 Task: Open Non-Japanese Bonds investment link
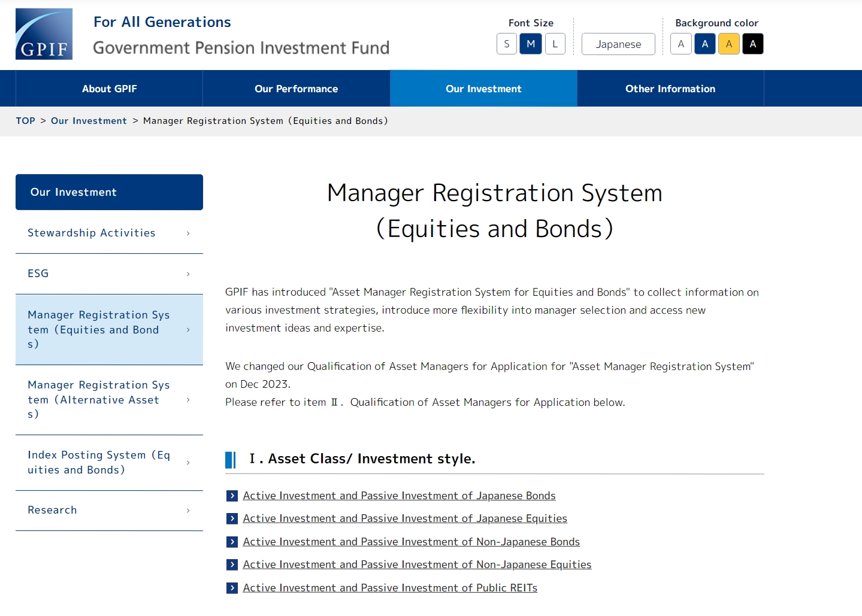tap(412, 542)
